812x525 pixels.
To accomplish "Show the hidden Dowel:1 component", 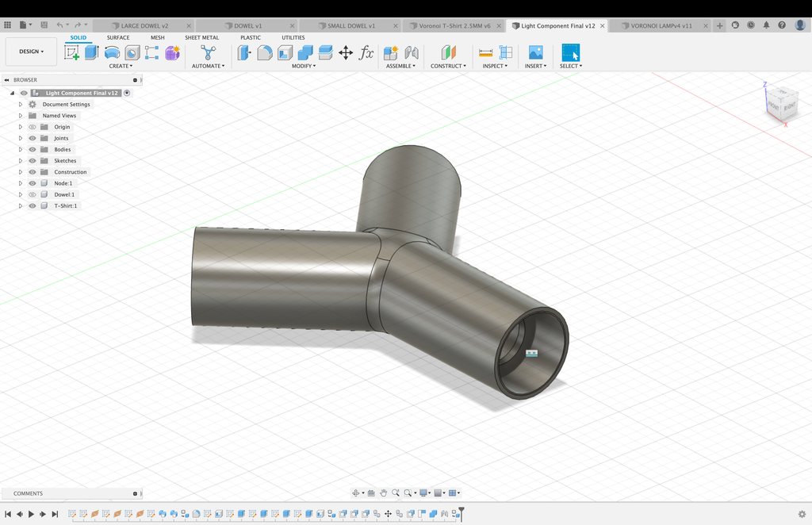I will click(x=33, y=194).
